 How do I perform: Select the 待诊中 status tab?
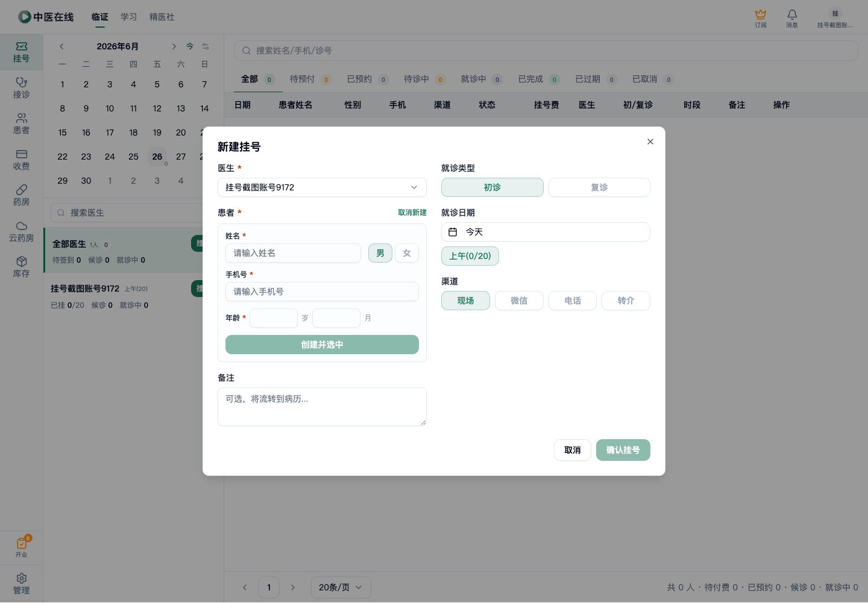[424, 79]
